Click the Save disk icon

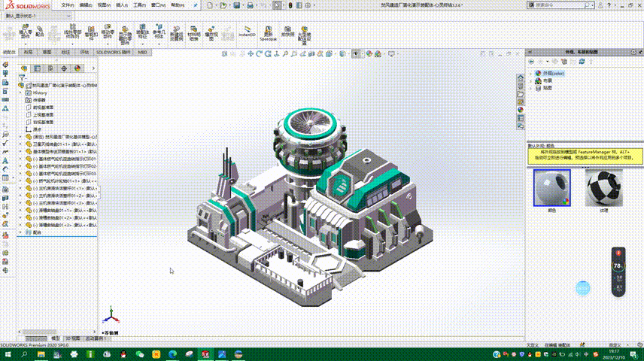tap(236, 5)
